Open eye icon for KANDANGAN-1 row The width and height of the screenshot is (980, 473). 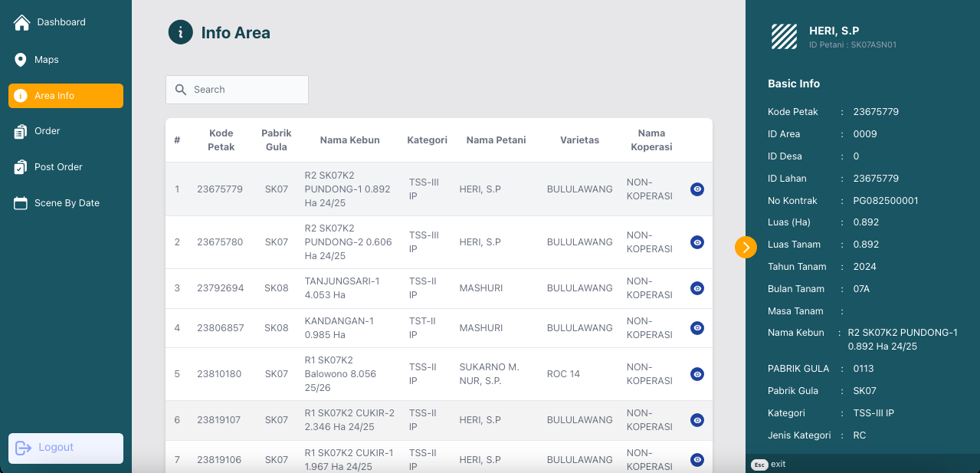pyautogui.click(x=696, y=328)
